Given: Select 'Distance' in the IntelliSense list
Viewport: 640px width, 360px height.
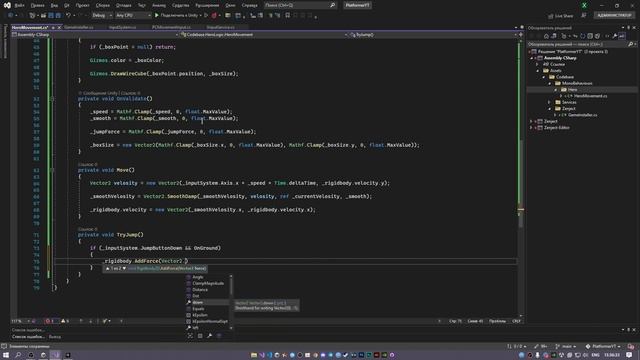Looking at the screenshot, I should pos(207,290).
